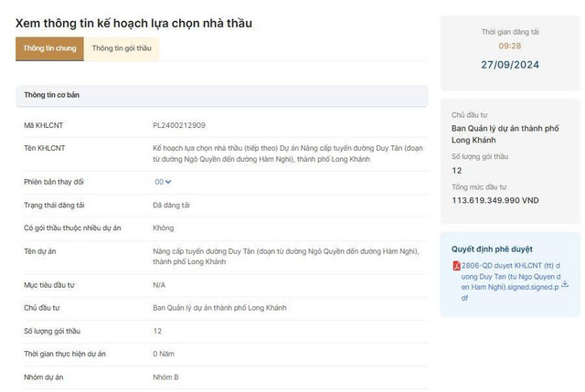This screenshot has width=585, height=392.
Task: Download the approval decision file
Action: pos(565,284)
